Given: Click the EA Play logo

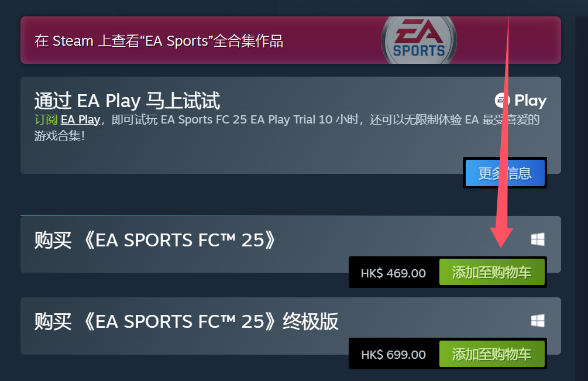Looking at the screenshot, I should pos(521,100).
